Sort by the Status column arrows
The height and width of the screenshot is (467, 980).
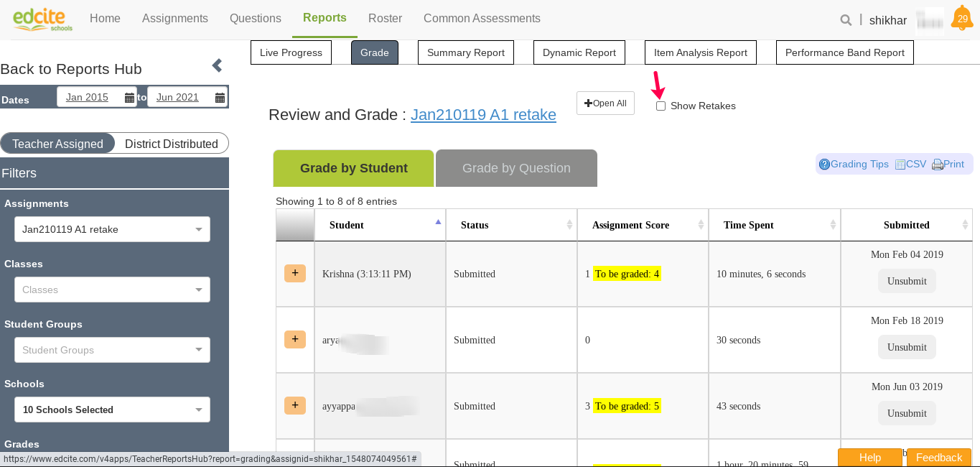(x=570, y=225)
